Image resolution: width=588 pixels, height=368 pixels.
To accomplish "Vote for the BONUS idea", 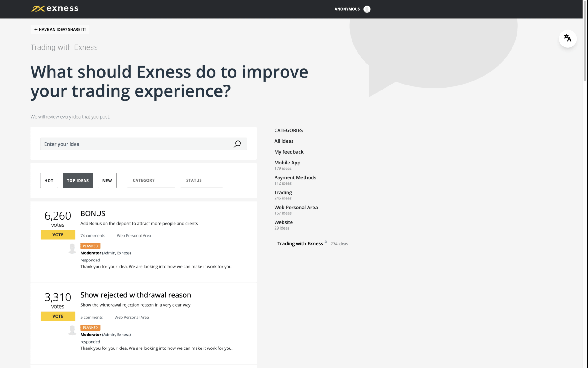I will pyautogui.click(x=58, y=235).
